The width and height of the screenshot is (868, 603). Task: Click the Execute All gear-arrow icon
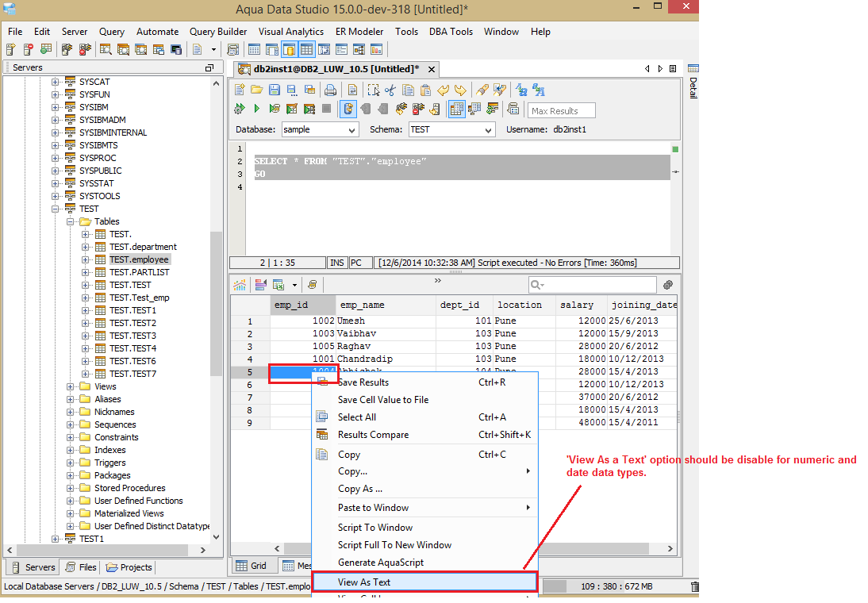pyautogui.click(x=239, y=109)
